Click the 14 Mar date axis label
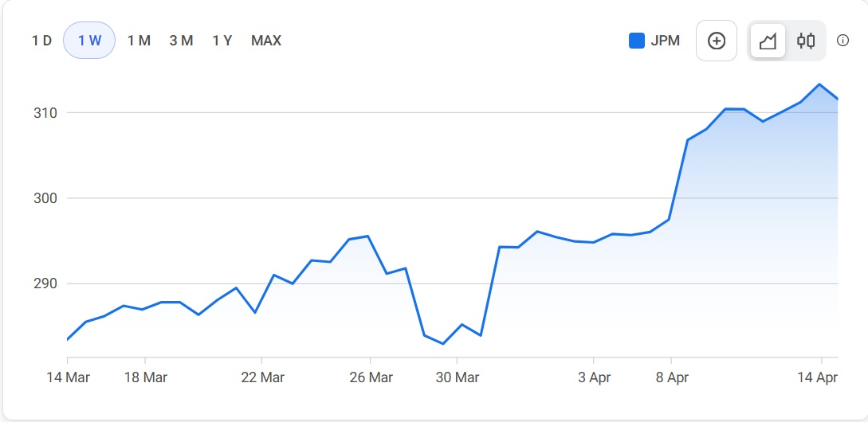Viewport: 868px width, 422px height. click(67, 377)
